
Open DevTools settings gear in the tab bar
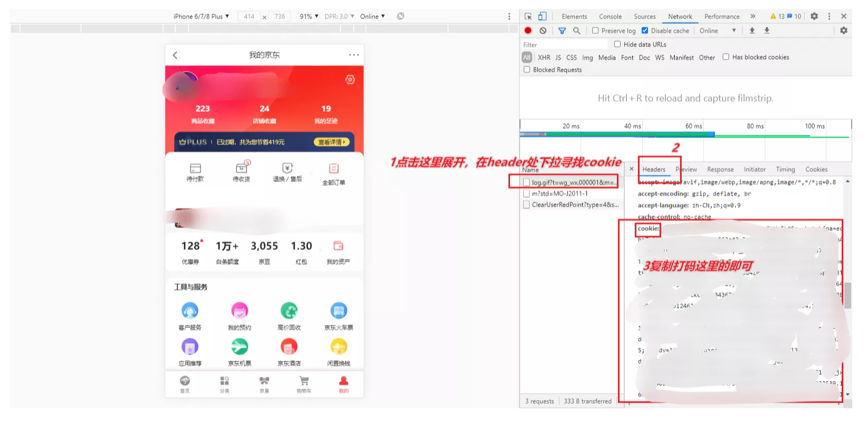814,16
